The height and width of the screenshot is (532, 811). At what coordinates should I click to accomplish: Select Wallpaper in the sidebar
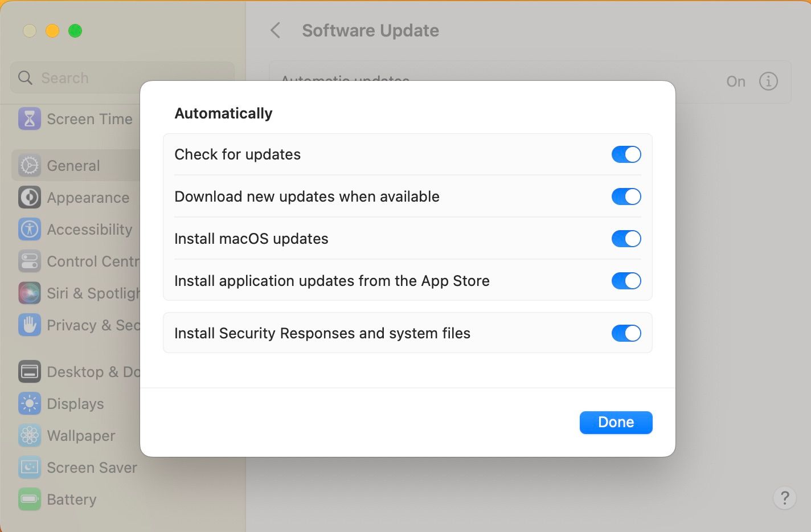pyautogui.click(x=81, y=436)
